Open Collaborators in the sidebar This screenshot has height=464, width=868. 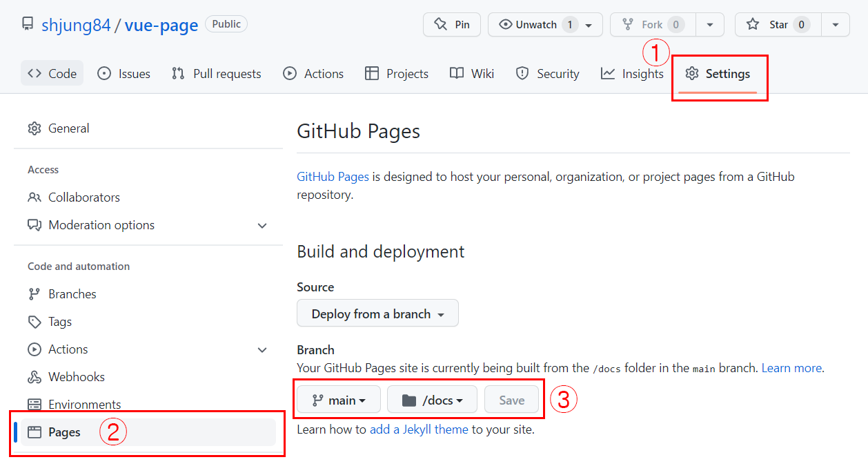[x=148, y=197]
